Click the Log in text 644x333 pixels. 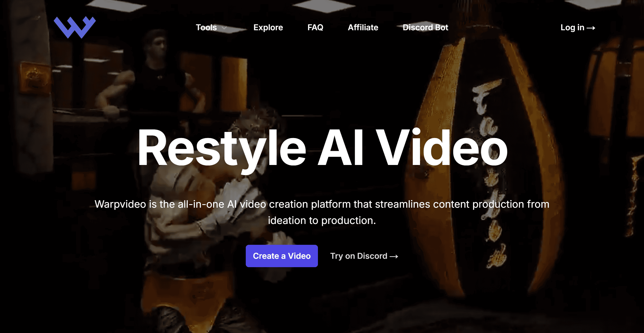coord(572,27)
